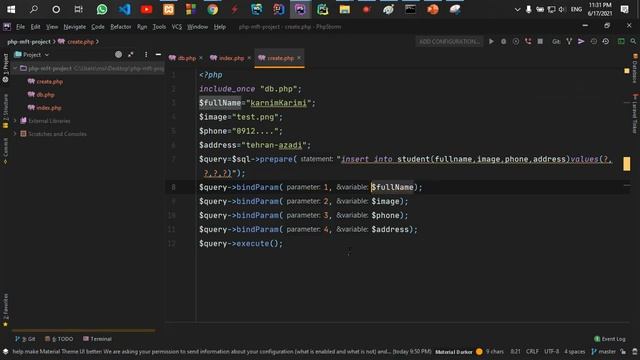Open Chrome from the taskbar
This screenshot has height=360, width=640.
(x=213, y=9)
